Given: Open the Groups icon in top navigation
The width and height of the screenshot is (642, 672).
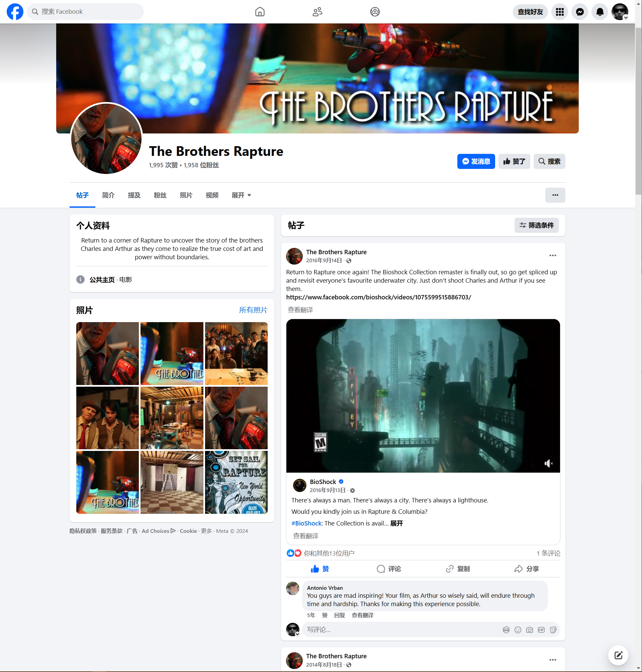Looking at the screenshot, I should (375, 12).
